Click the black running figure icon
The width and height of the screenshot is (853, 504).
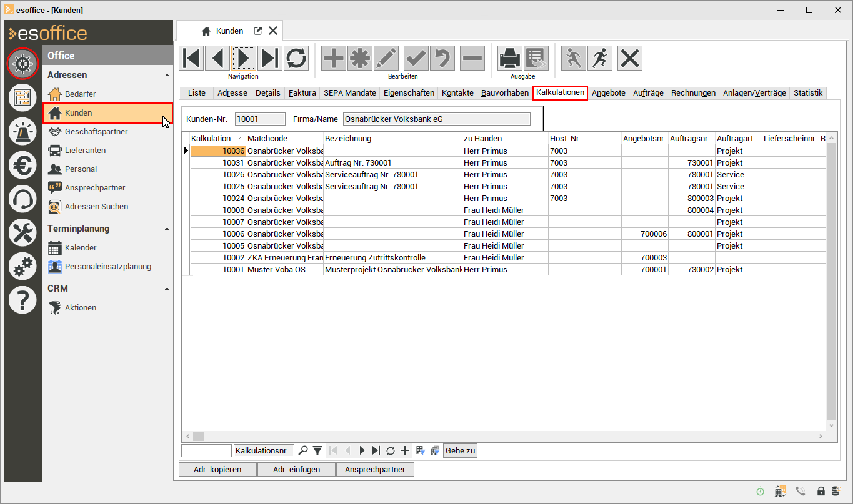600,58
